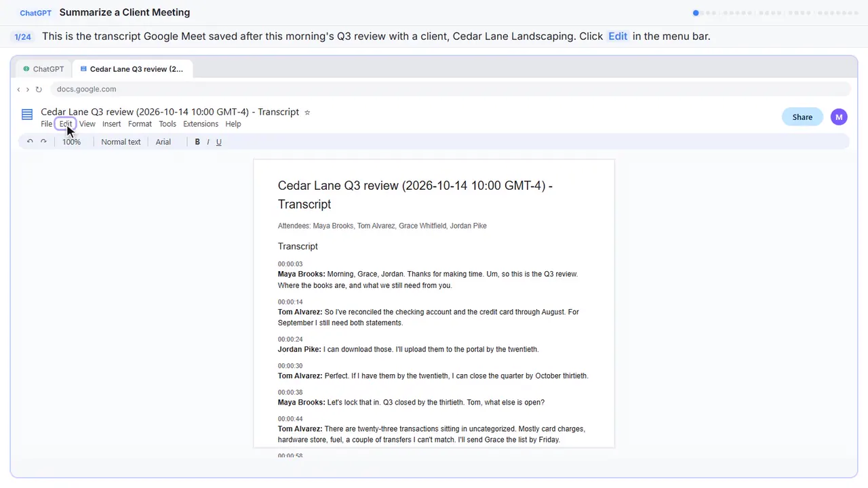Reload the page with refresh icon
The width and height of the screenshot is (868, 488).
tap(39, 89)
